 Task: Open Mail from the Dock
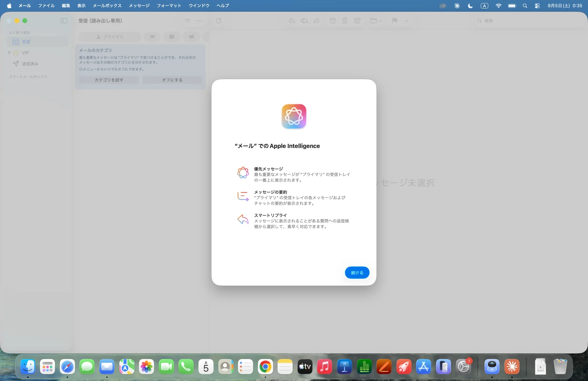pyautogui.click(x=107, y=367)
